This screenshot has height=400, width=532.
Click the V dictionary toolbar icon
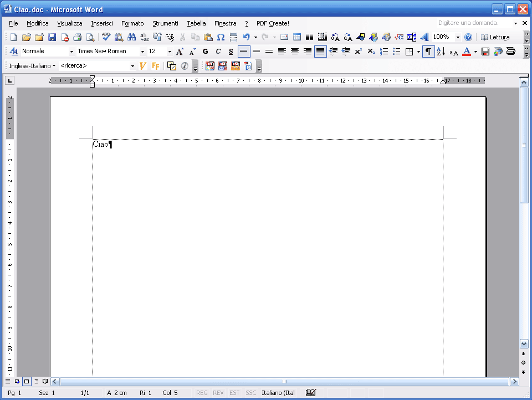click(143, 66)
